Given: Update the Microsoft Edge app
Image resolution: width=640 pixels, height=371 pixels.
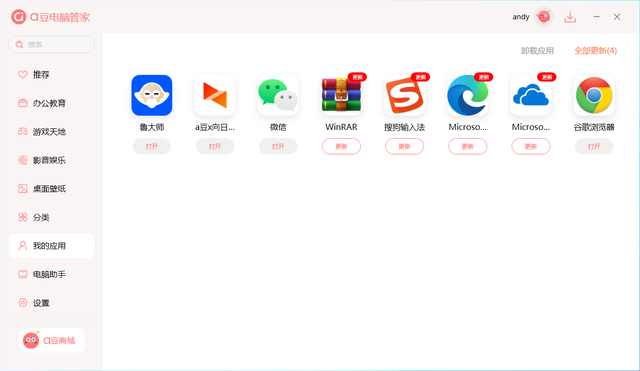Looking at the screenshot, I should (467, 146).
